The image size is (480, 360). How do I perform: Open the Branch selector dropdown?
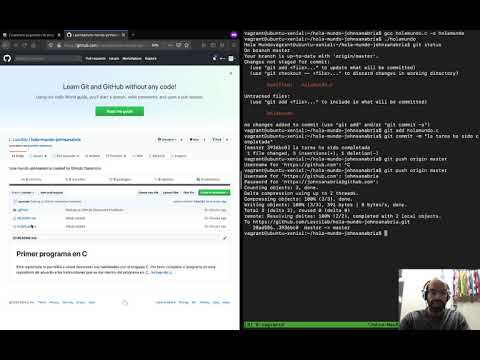(x=23, y=193)
